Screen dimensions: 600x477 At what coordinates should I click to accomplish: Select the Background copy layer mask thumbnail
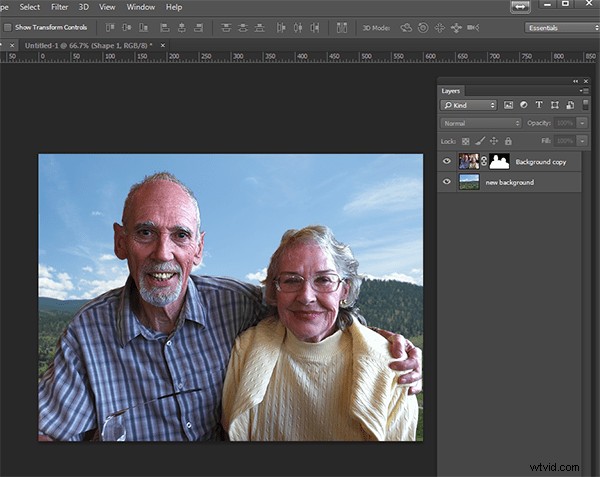pyautogui.click(x=499, y=161)
